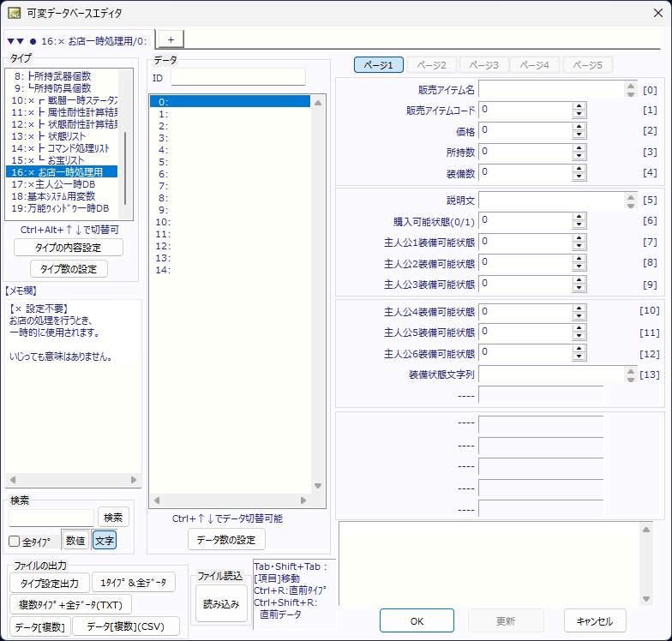Screen dimensions: 672x641
Task: Enable the 全タイプ checkbox
Action: tap(15, 542)
